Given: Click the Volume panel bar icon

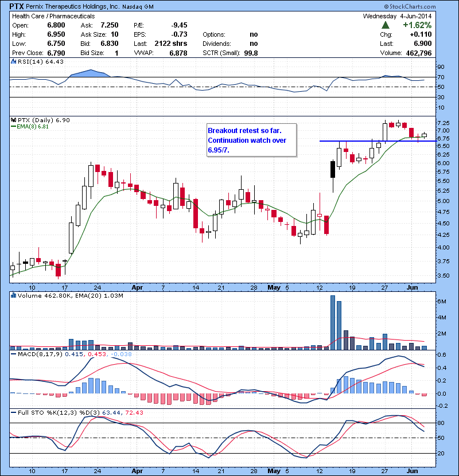Looking at the screenshot, I should pyautogui.click(x=13, y=295).
